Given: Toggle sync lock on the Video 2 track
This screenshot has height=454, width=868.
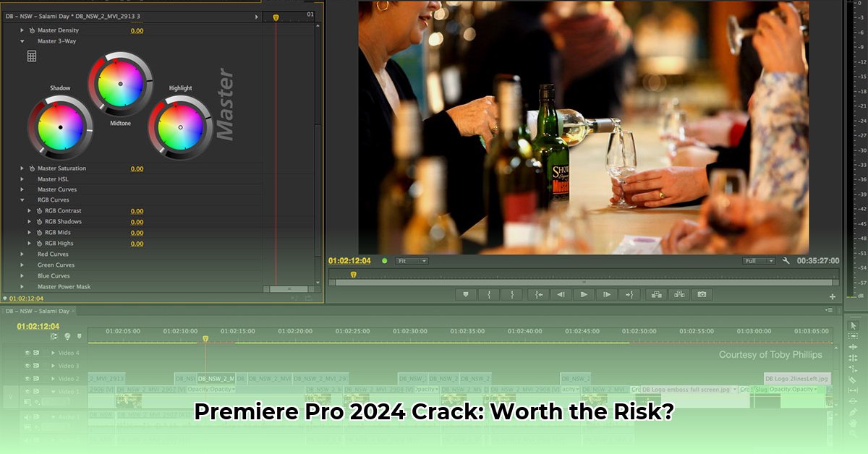Looking at the screenshot, I should 36,378.
